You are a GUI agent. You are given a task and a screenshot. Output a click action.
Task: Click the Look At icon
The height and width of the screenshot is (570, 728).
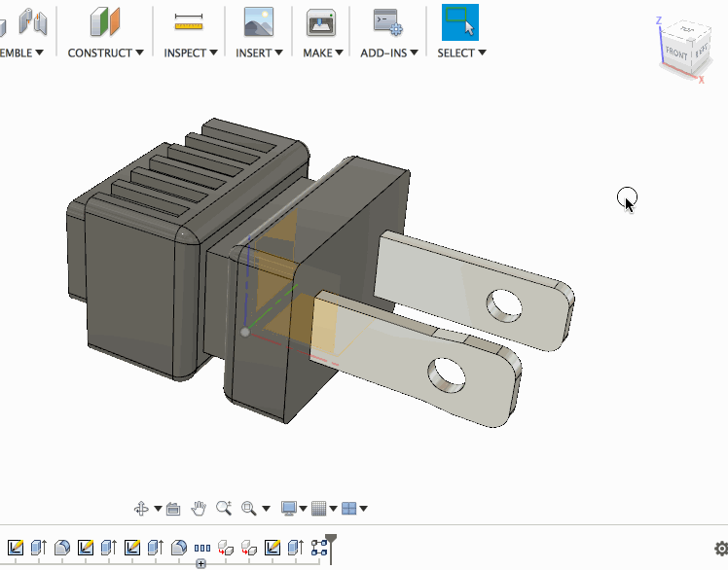(173, 509)
